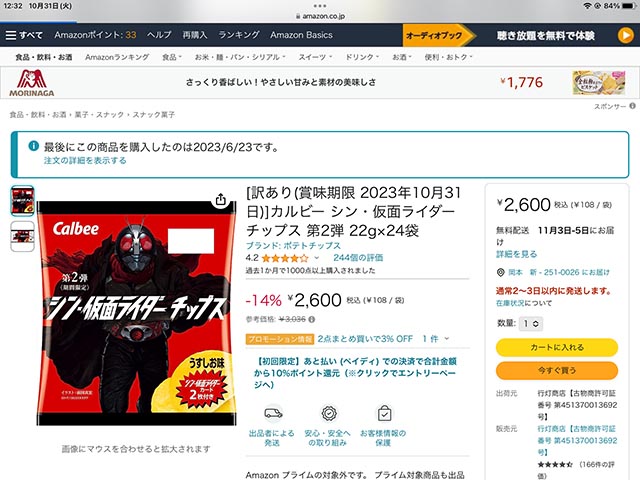Click the カートに入れる button
Screen dimensions: 640x480
tap(557, 347)
